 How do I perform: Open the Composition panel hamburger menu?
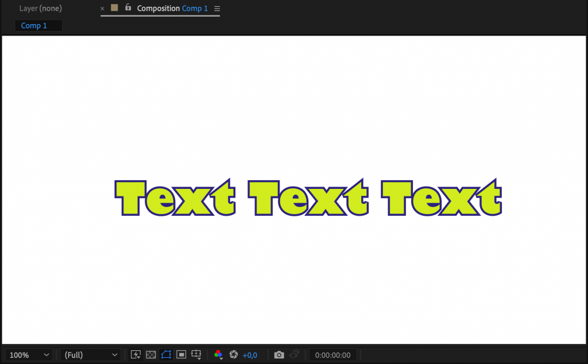[217, 8]
